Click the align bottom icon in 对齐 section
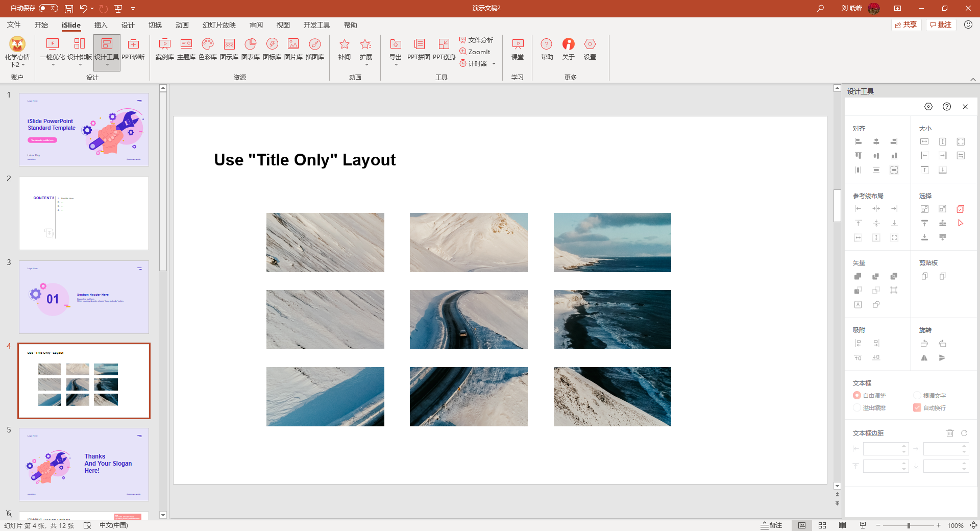Image resolution: width=980 pixels, height=531 pixels. pos(894,156)
